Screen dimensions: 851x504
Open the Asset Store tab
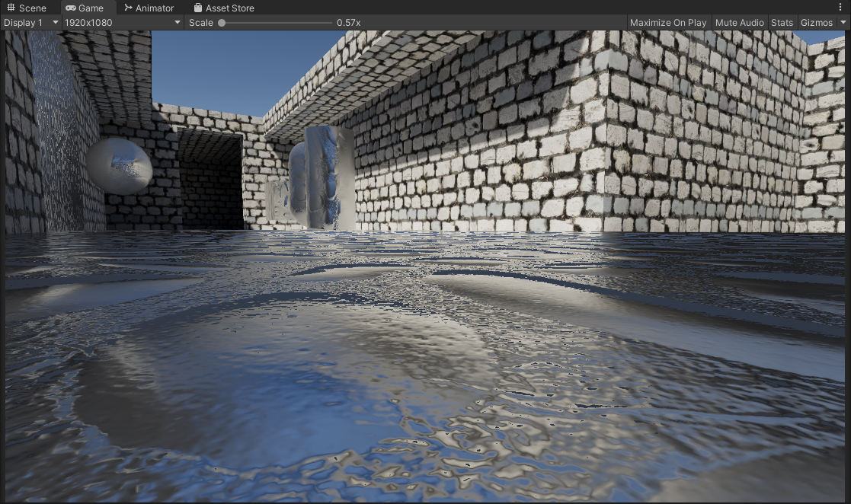tap(229, 8)
